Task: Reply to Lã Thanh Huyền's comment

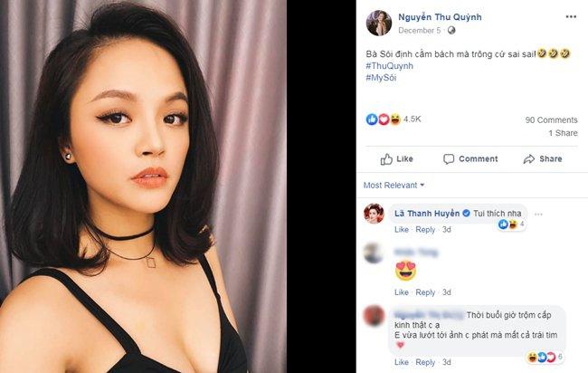Action: pos(425,230)
